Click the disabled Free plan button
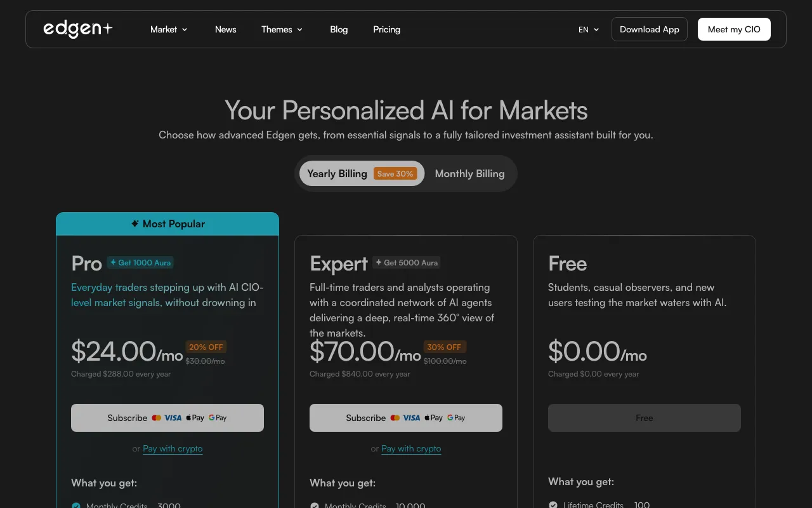This screenshot has height=508, width=812. (x=645, y=418)
